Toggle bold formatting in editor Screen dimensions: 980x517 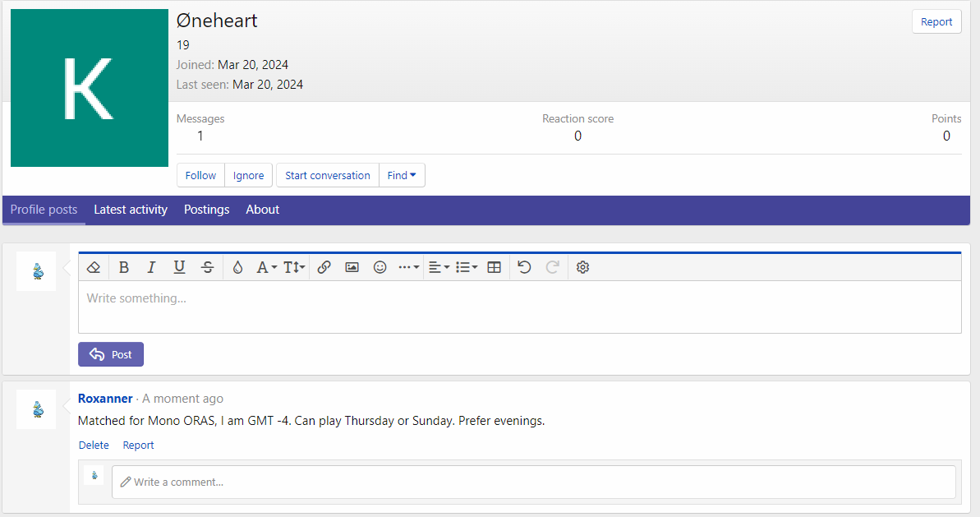[x=124, y=267]
